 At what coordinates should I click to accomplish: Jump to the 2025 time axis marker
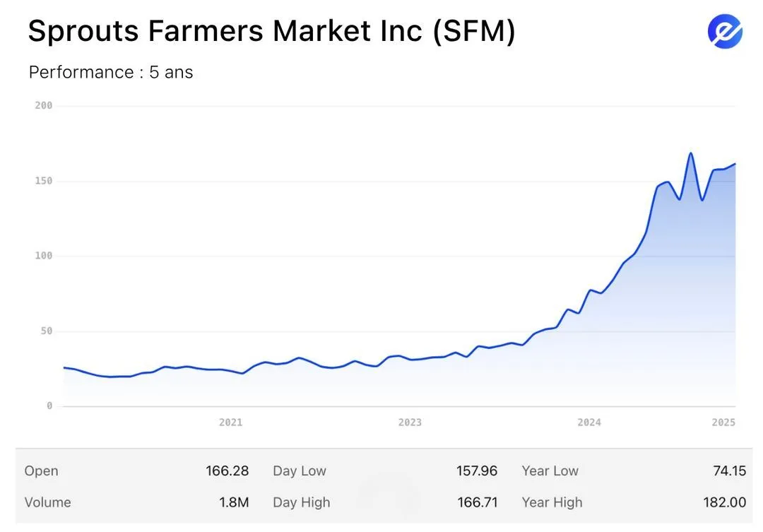(723, 422)
